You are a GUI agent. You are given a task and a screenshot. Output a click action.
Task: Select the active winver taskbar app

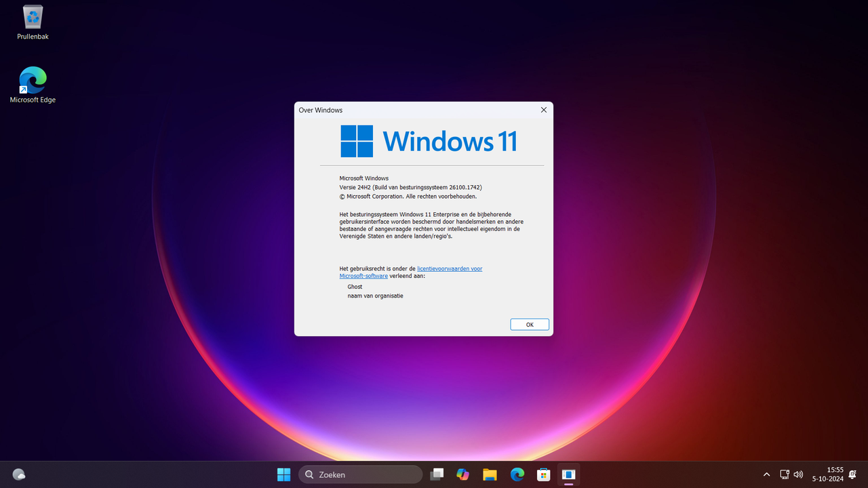[x=569, y=474]
